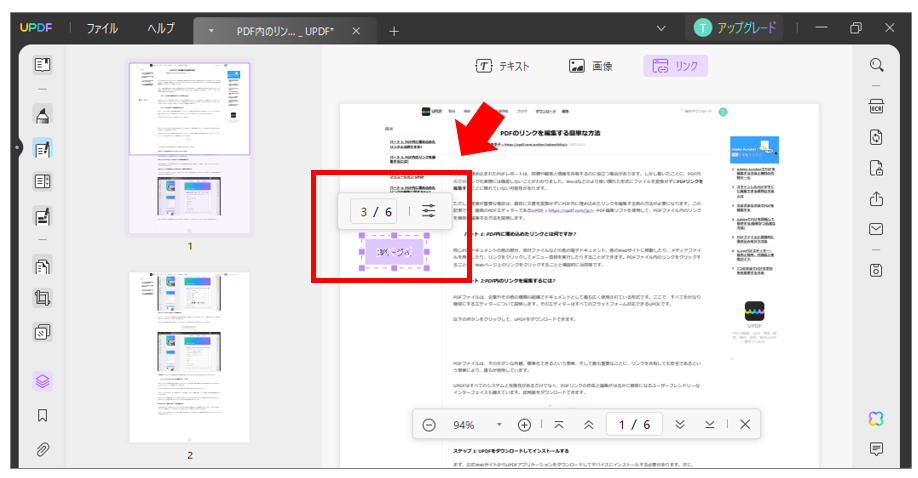Click the Share export icon
Image resolution: width=918 pixels, height=478 pixels.
876,199
